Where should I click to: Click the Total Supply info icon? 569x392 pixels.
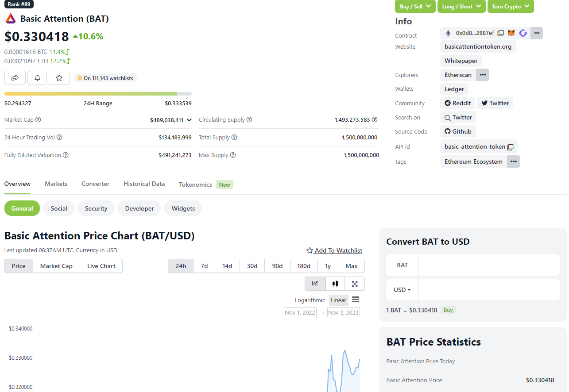[234, 138]
